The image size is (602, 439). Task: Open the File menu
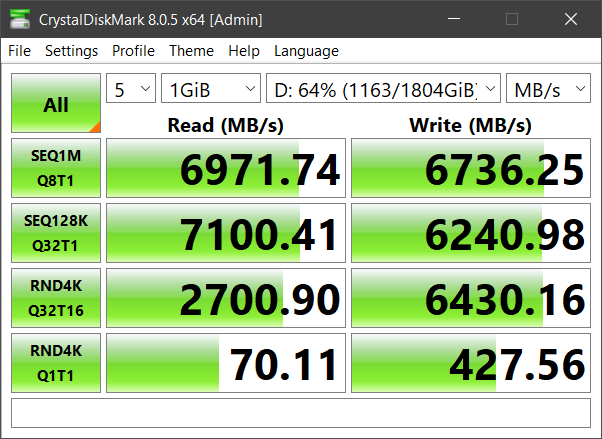[19, 51]
